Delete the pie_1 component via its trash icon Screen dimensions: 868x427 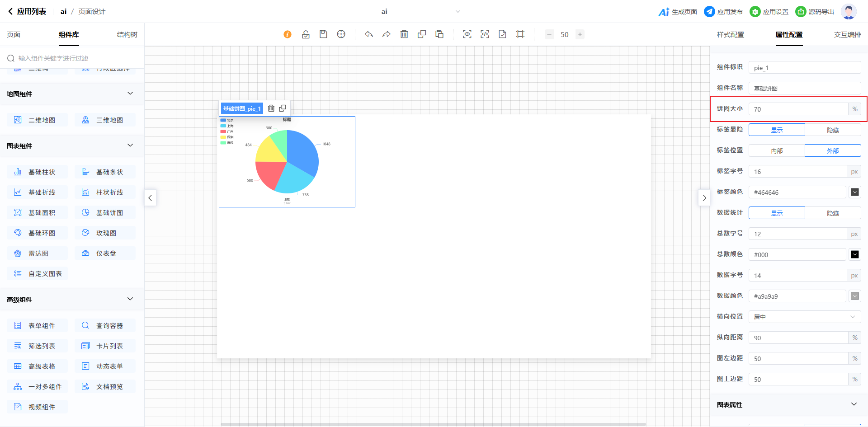click(x=271, y=108)
